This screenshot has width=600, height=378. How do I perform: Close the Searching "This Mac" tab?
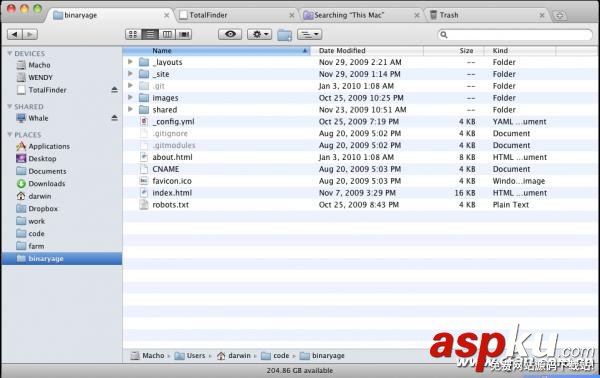(417, 15)
